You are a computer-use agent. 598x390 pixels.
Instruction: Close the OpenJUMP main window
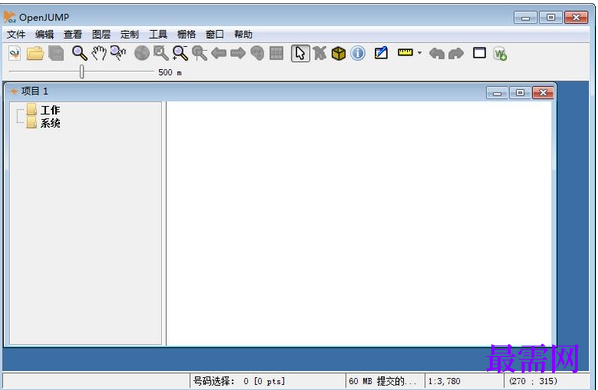tap(576, 18)
